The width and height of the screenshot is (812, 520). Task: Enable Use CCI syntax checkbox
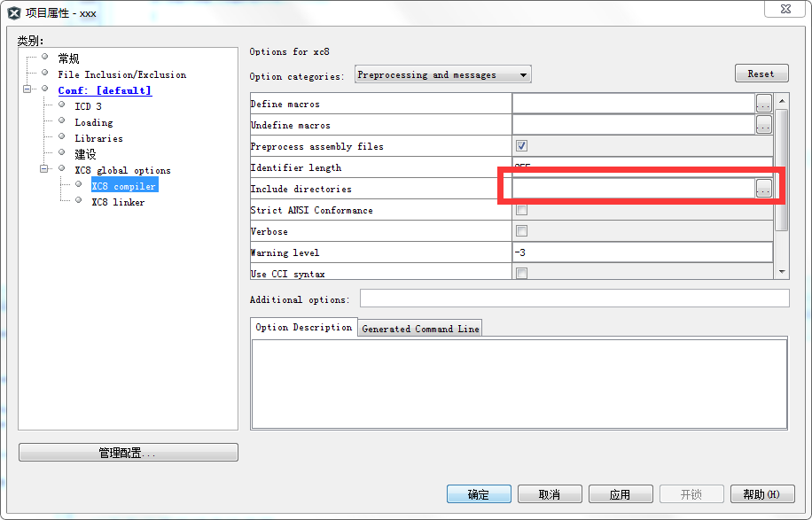tap(521, 273)
